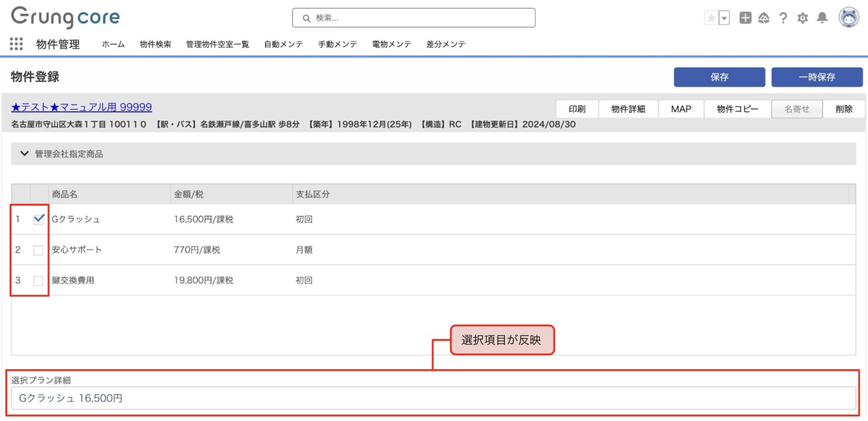Open the ★テスト★マニュアル用 99999 link
The height and width of the screenshot is (421, 868).
81,107
